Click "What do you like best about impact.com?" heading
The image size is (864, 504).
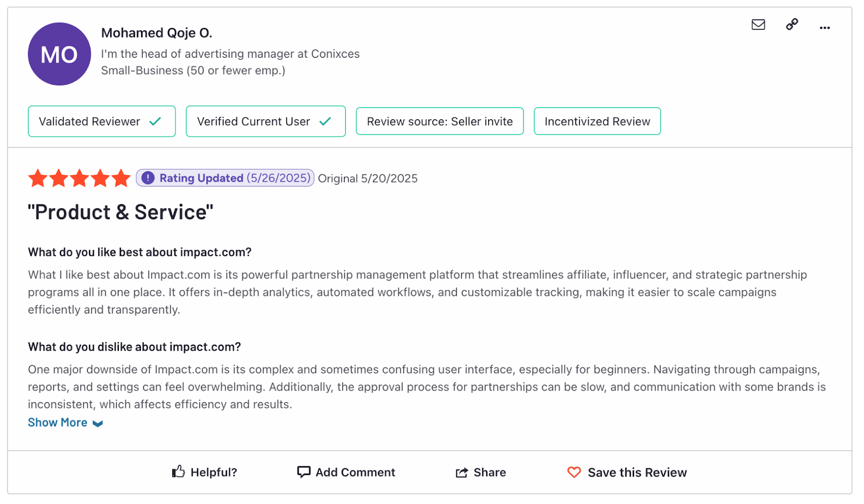(140, 252)
